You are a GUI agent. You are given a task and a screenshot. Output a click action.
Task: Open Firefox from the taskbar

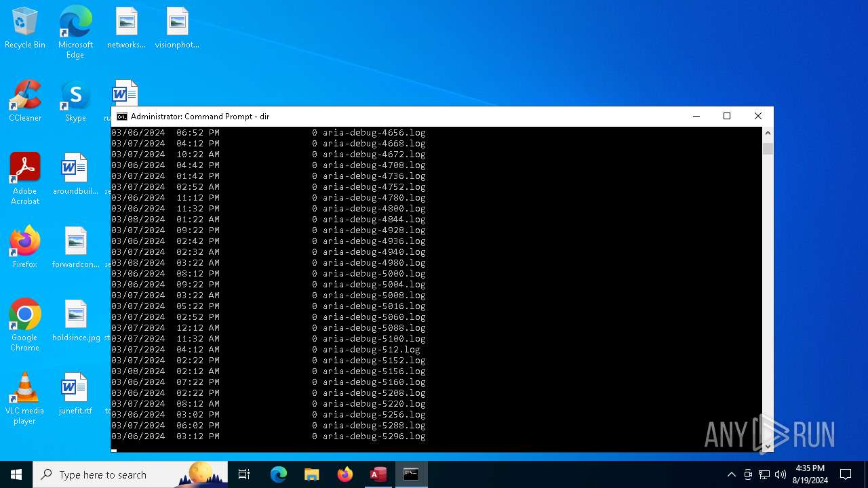tap(344, 474)
